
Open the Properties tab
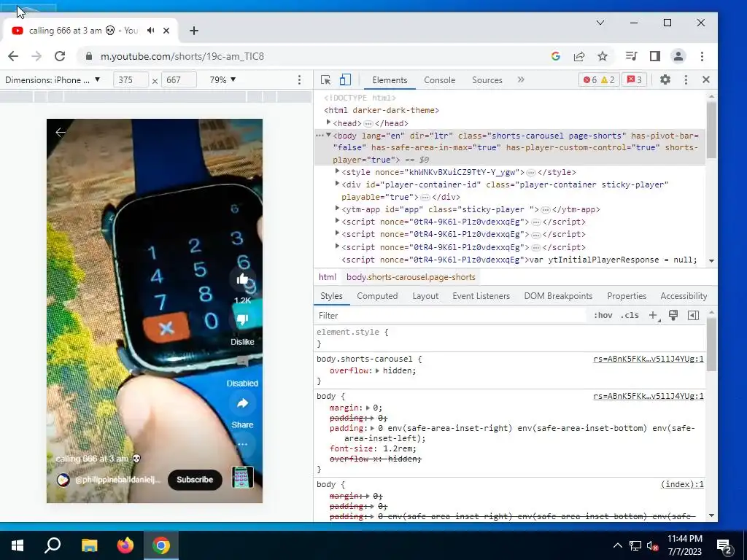[x=627, y=296]
